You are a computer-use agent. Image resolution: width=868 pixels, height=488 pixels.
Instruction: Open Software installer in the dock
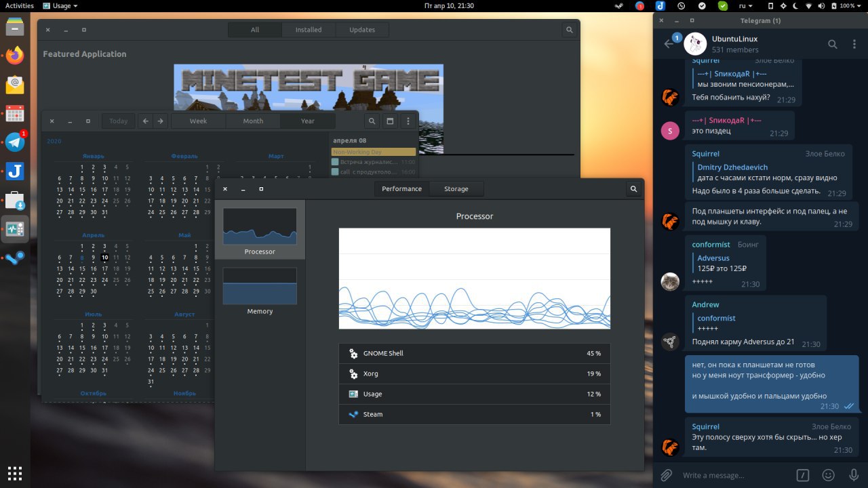[15, 200]
